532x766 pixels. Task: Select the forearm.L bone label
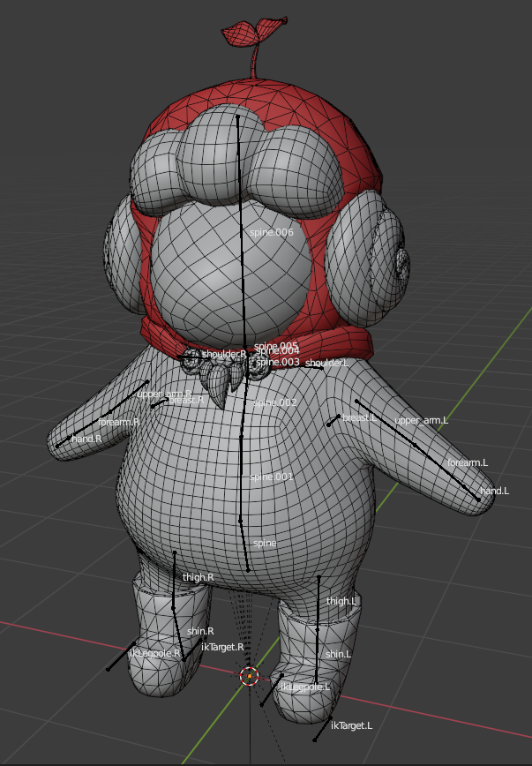[468, 462]
